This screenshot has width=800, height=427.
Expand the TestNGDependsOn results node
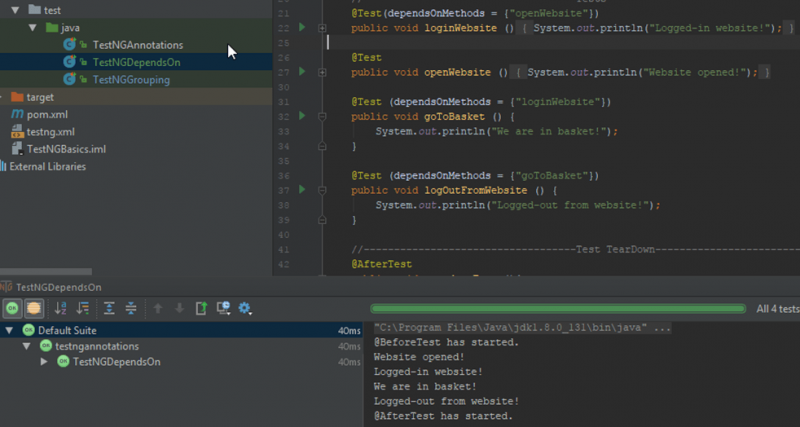[x=44, y=361]
